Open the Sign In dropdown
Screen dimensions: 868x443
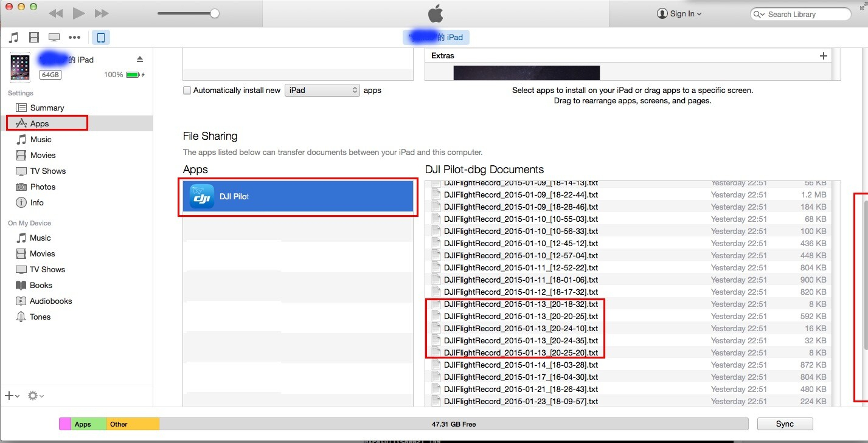679,13
